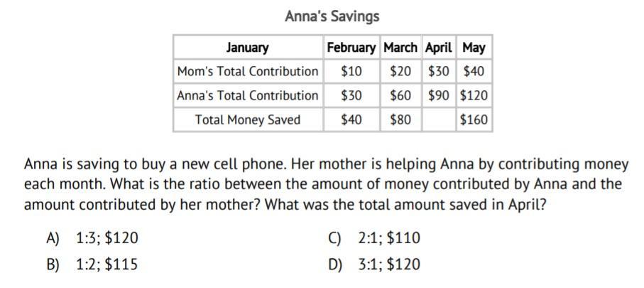
Task: Click the $40 total cell under February
Action: (351, 119)
